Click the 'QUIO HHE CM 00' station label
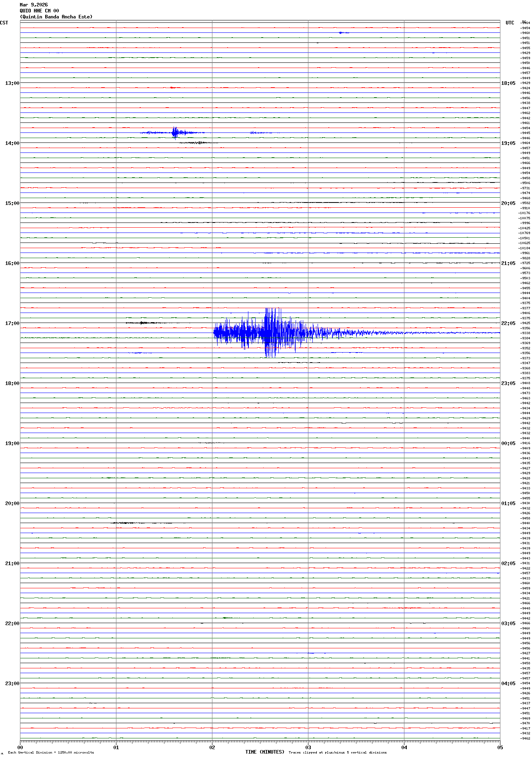532x758 pixels. [39, 11]
